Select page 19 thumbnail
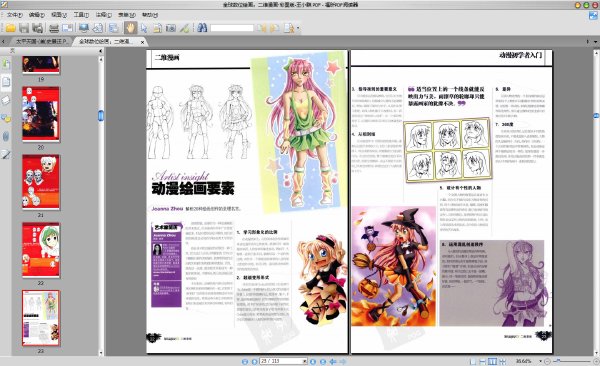This screenshot has height=366, width=600. pos(41,65)
